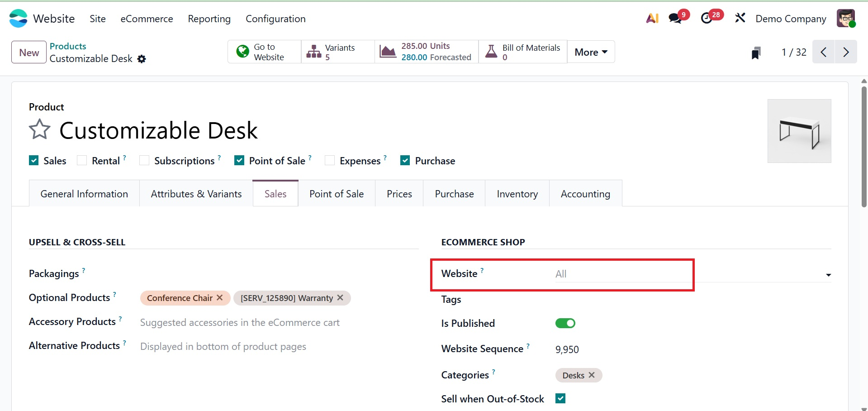Turn off the Is Published toggle
Viewport: 868px width, 411px height.
click(x=565, y=323)
